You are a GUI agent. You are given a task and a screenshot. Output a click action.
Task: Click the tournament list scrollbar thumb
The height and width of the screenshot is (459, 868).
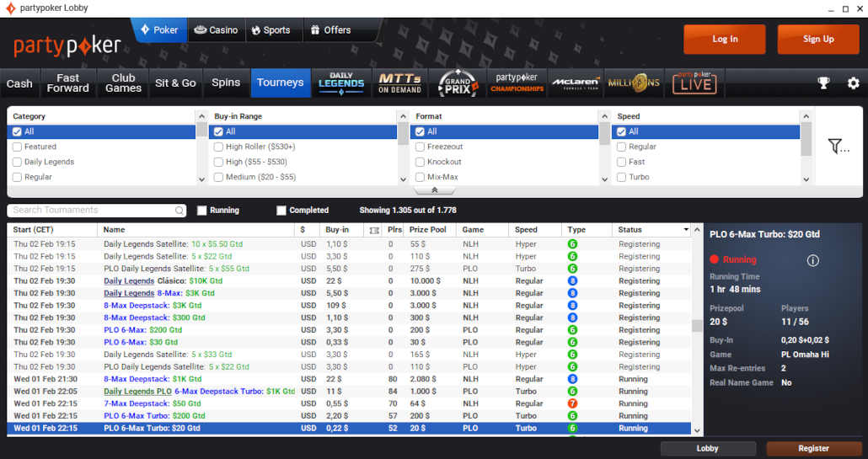pyautogui.click(x=697, y=325)
